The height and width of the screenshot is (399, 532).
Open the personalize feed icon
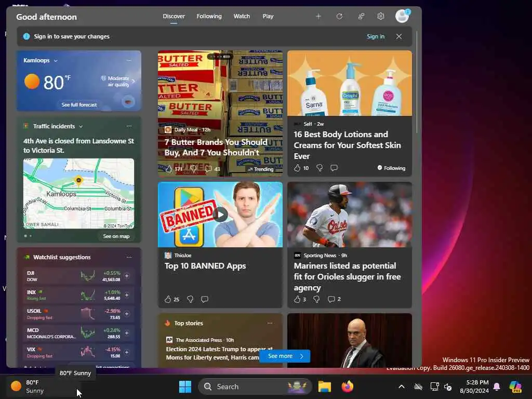tap(362, 16)
